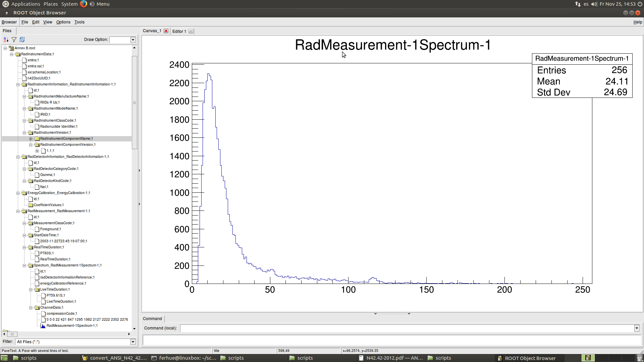Switch to the Editor 1 tab
644x362 pixels.
(x=179, y=31)
